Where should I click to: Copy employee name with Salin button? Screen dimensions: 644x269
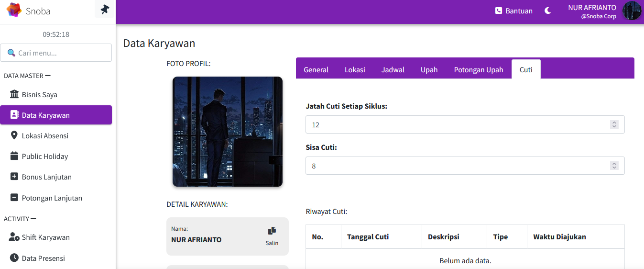click(272, 236)
